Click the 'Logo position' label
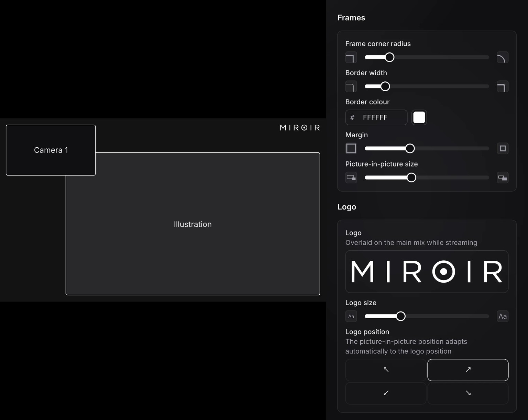 (x=367, y=332)
